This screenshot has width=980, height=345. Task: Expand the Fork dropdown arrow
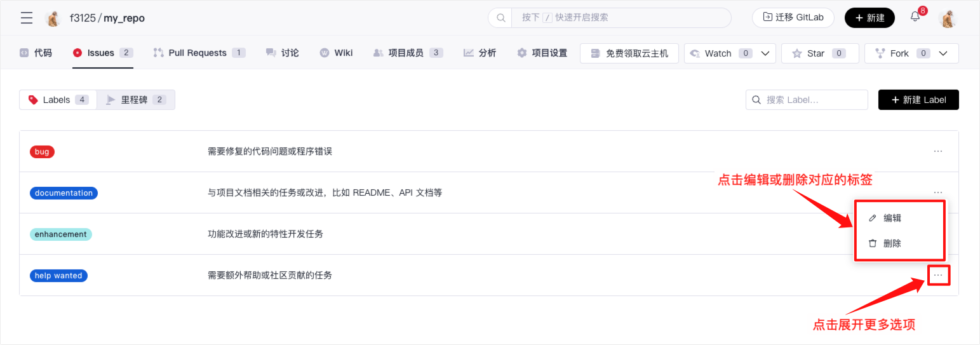pos(943,53)
